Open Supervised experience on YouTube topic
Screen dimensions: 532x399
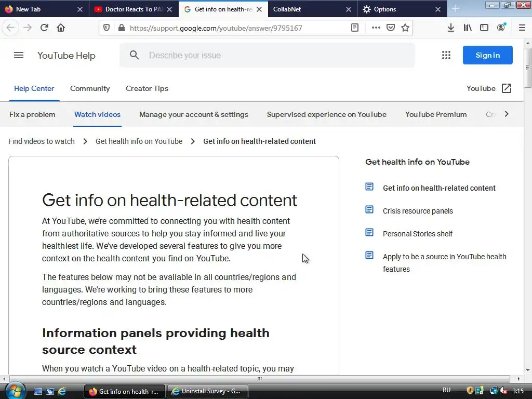click(326, 114)
